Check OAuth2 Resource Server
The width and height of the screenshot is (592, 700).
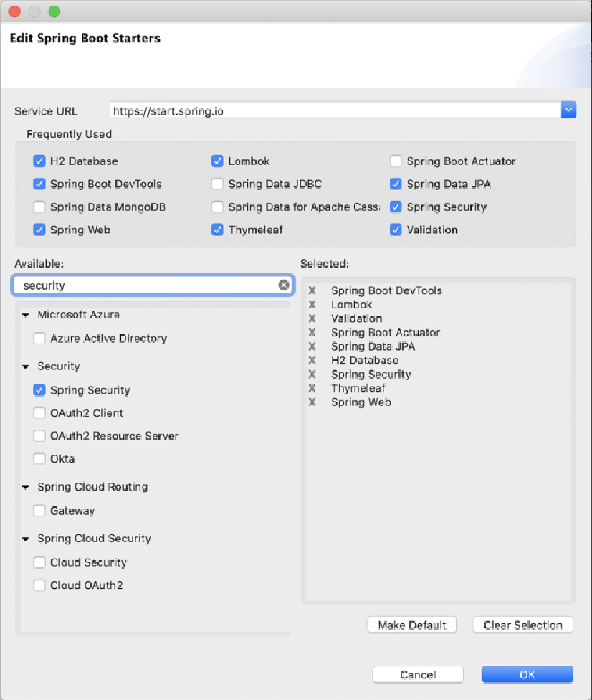click(39, 436)
